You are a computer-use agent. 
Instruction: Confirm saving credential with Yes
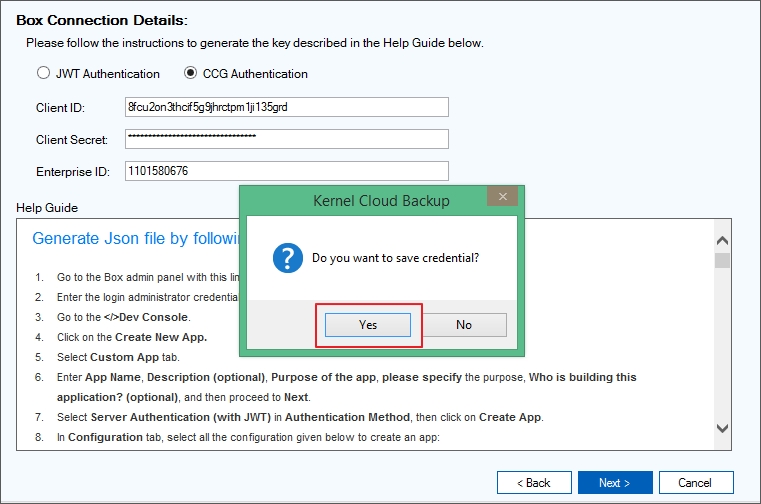click(x=368, y=325)
